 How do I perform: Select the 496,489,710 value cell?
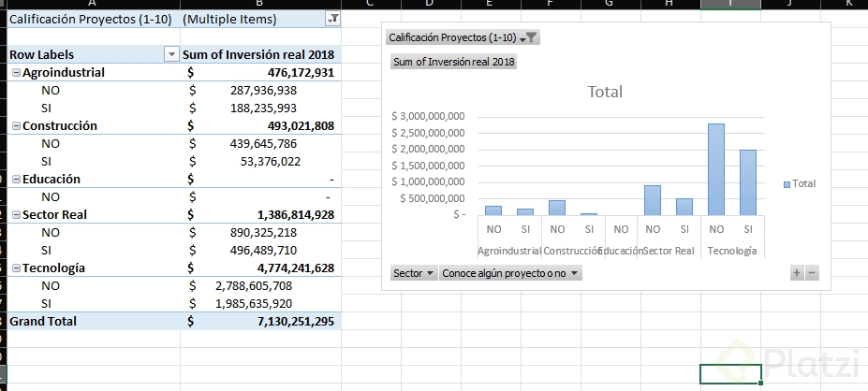click(260, 250)
